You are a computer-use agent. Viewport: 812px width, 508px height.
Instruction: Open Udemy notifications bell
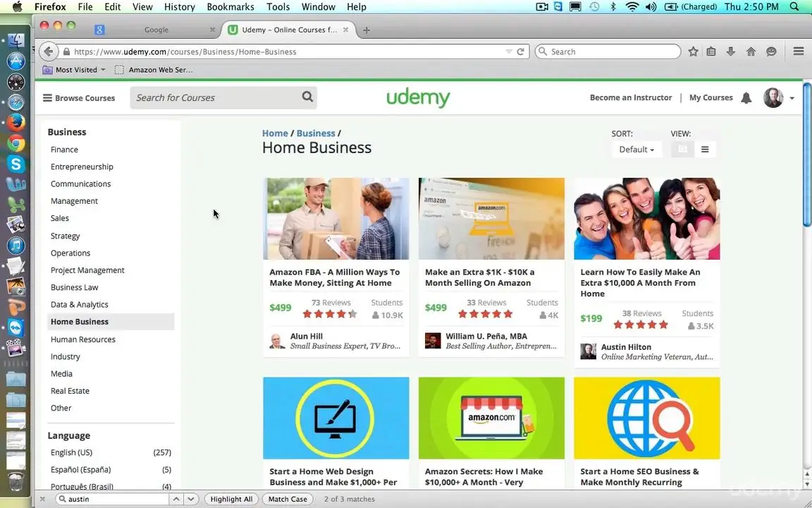pos(746,98)
